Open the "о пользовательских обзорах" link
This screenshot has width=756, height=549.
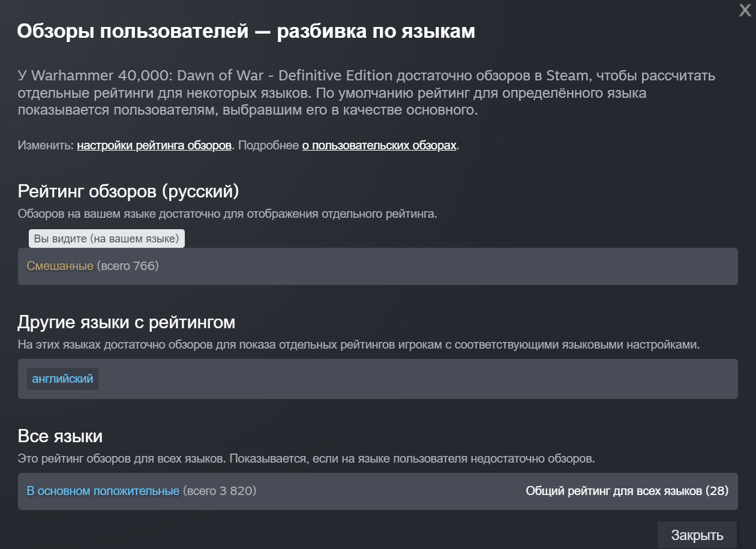coord(379,146)
